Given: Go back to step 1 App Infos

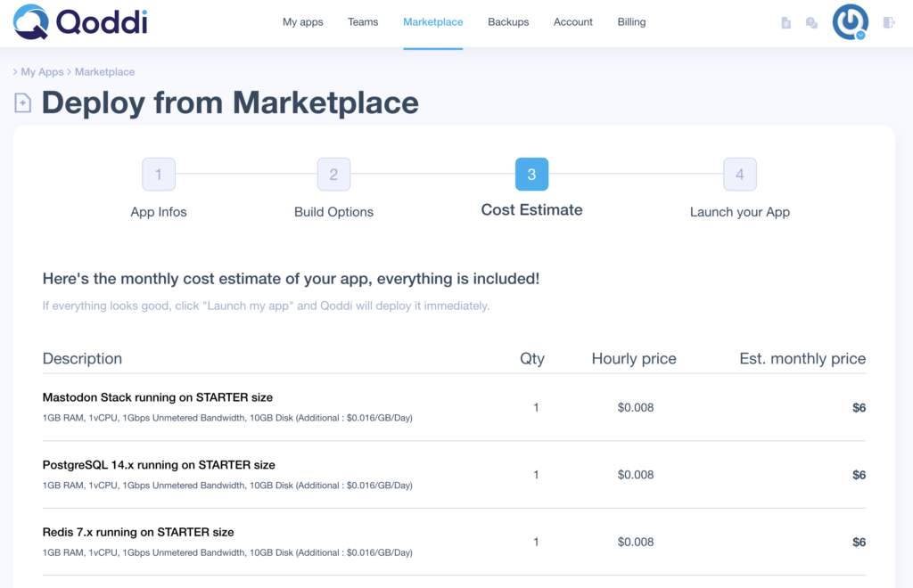Looking at the screenshot, I should click(x=159, y=174).
